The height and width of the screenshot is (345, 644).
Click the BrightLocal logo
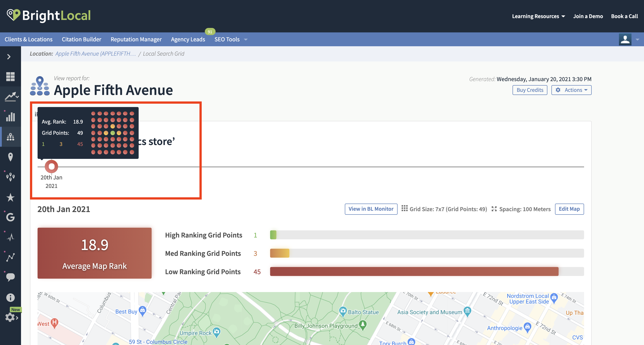coord(49,15)
